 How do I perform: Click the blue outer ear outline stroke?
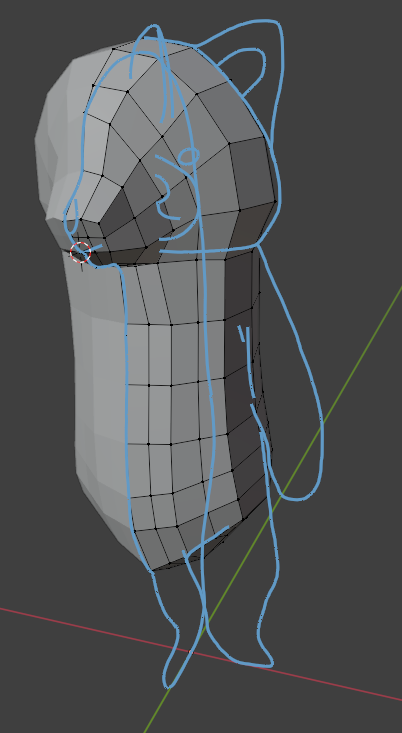point(280,70)
